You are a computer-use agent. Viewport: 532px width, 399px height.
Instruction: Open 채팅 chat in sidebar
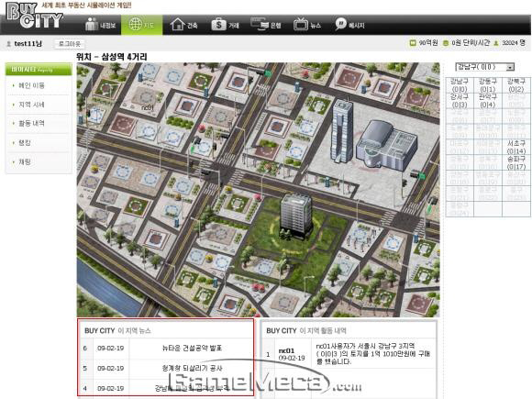(25, 161)
